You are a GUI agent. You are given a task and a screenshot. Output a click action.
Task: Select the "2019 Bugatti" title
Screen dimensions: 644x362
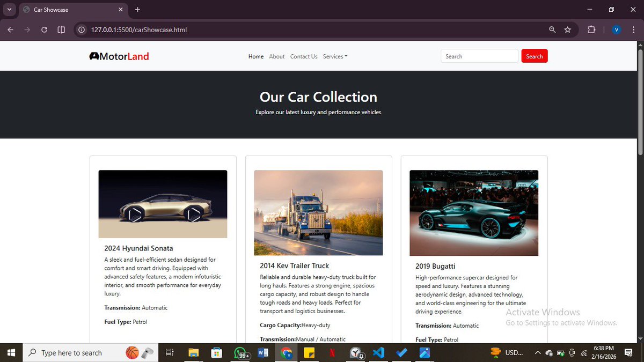(x=436, y=266)
